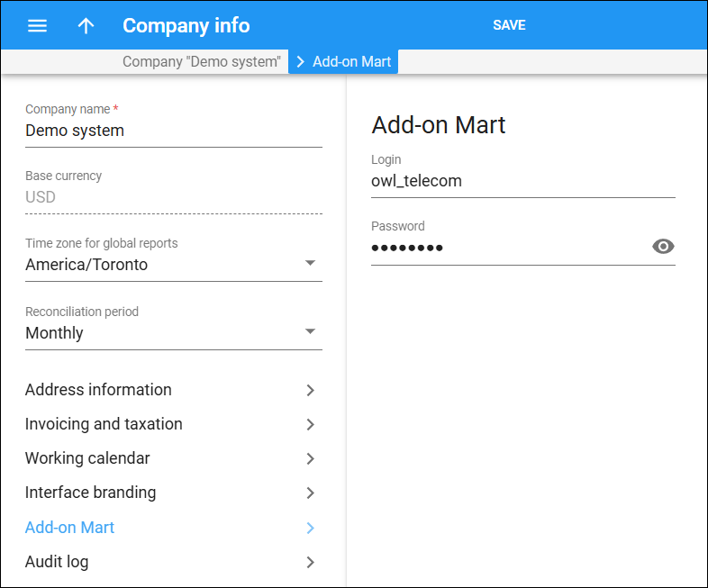Edit the Company name field
Viewport: 708px width, 588px height.
point(173,131)
